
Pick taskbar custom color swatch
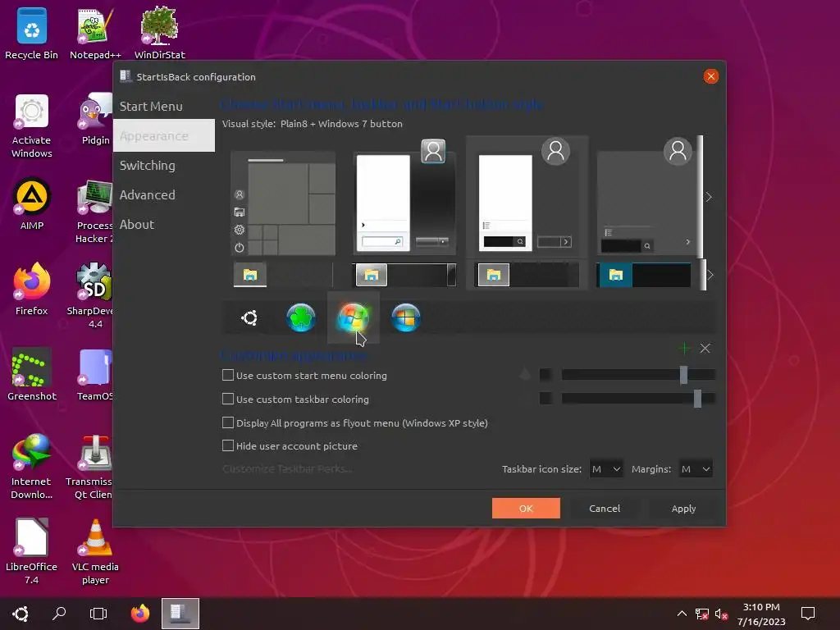click(x=546, y=398)
